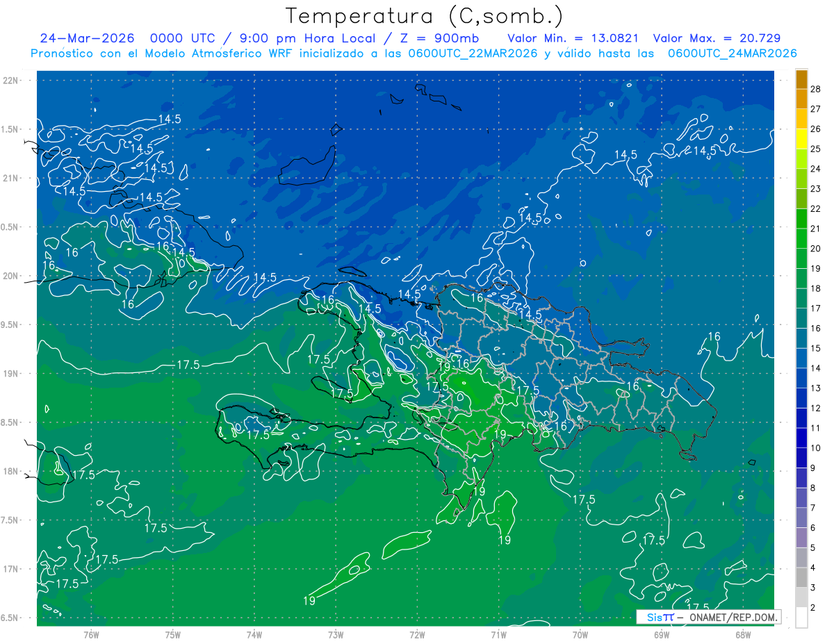
Task: Select the white 2 degree legend swatch
Action: (801, 618)
